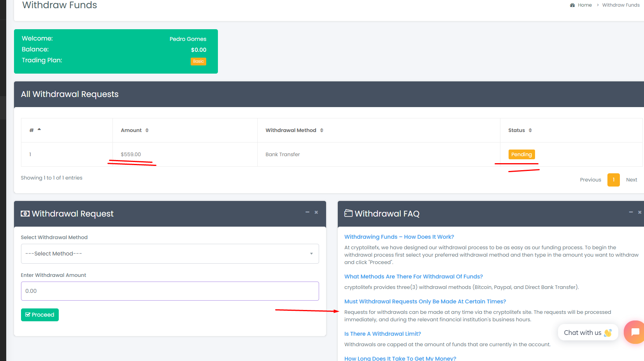Click the $0.00 balance value

(198, 50)
